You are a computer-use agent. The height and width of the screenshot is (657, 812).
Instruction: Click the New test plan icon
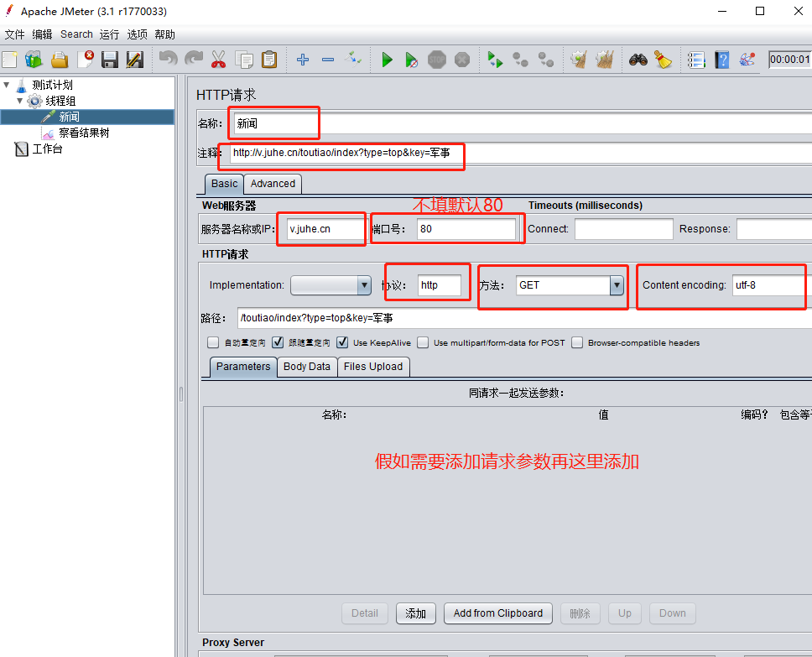tap(9, 60)
